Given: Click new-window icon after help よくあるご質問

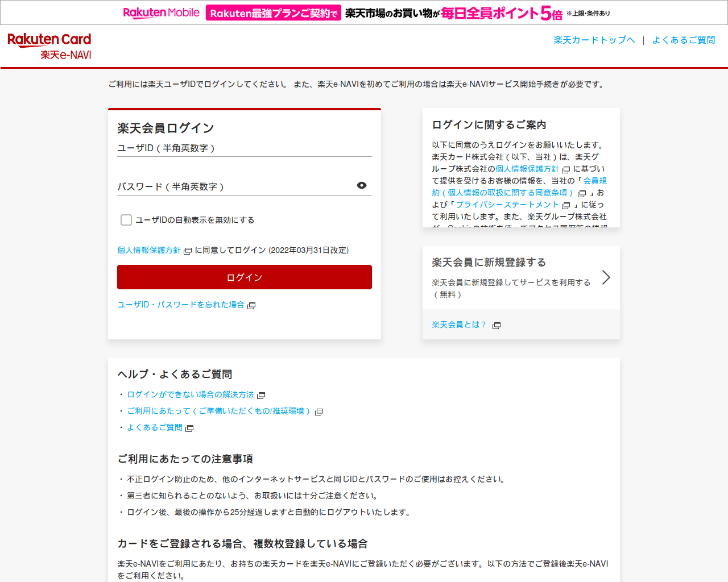Looking at the screenshot, I should tap(189, 428).
